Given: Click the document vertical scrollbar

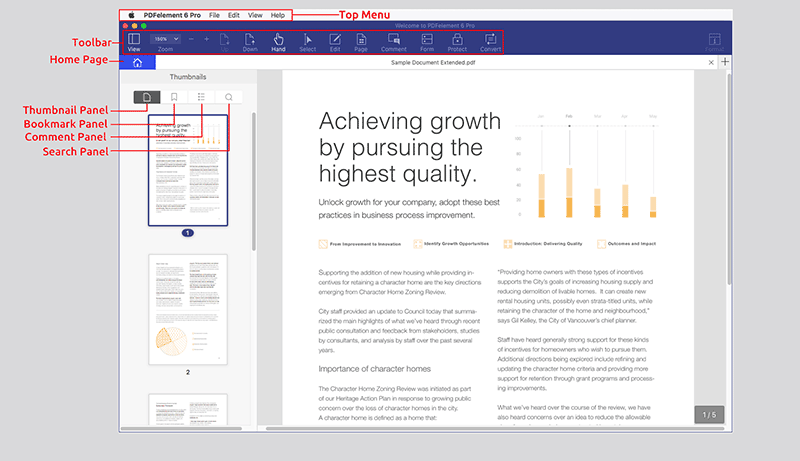Looking at the screenshot, I should (729, 178).
